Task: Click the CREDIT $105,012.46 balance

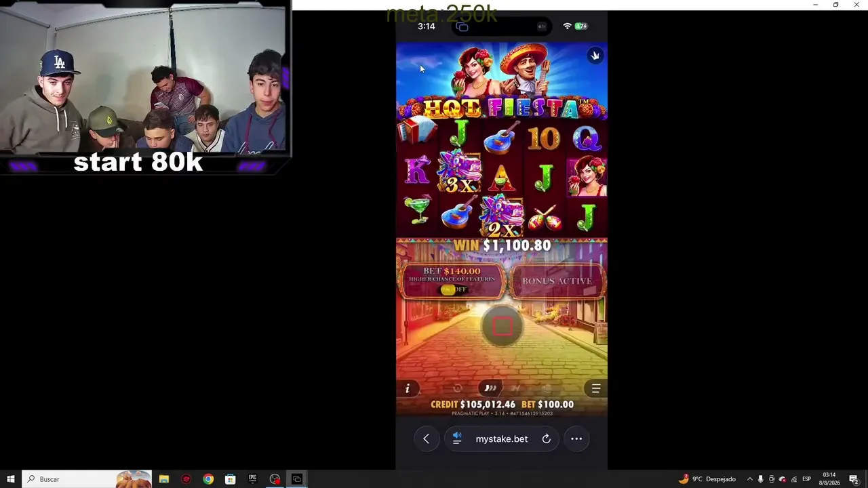Action: click(473, 405)
